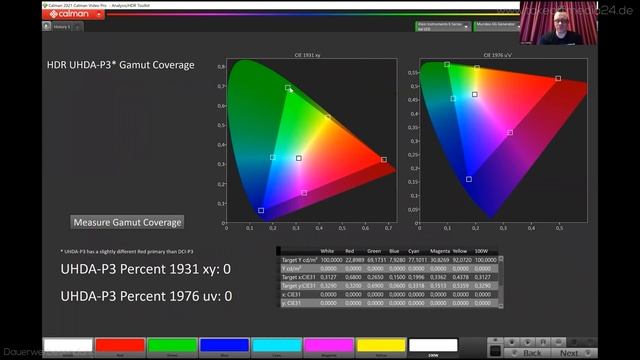Click the 'Target Y cd/m²' row label
The height and width of the screenshot is (360, 640).
click(299, 260)
